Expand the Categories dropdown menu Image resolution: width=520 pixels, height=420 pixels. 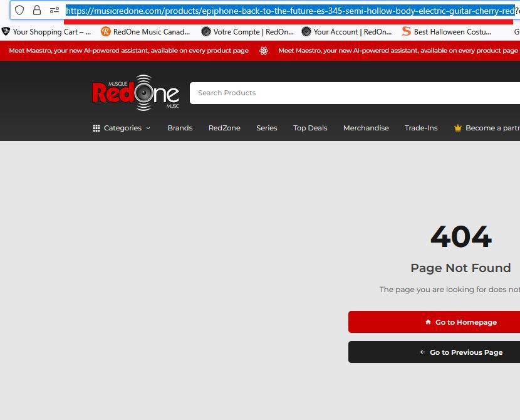coord(123,128)
